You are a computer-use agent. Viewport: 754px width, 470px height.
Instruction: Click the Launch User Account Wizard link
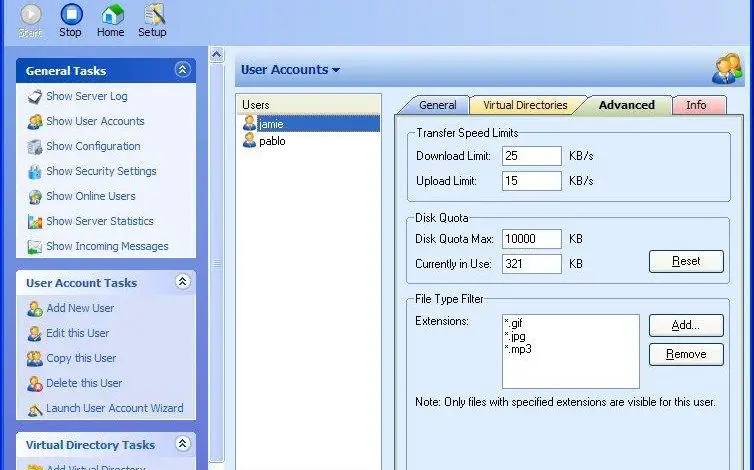point(114,408)
